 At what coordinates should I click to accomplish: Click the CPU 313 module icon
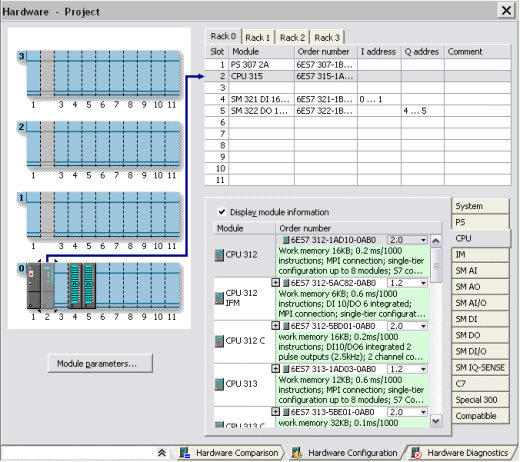tap(219, 384)
